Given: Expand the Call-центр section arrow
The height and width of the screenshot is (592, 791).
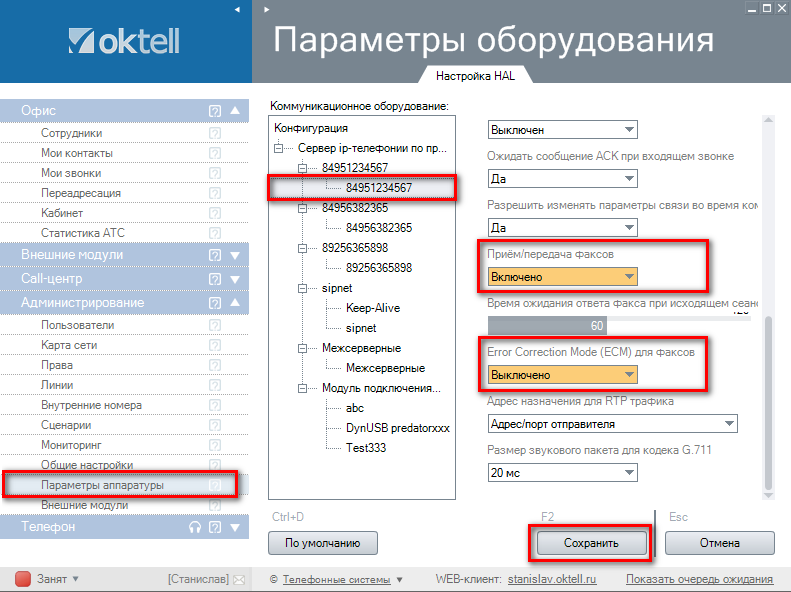Looking at the screenshot, I should [235, 279].
